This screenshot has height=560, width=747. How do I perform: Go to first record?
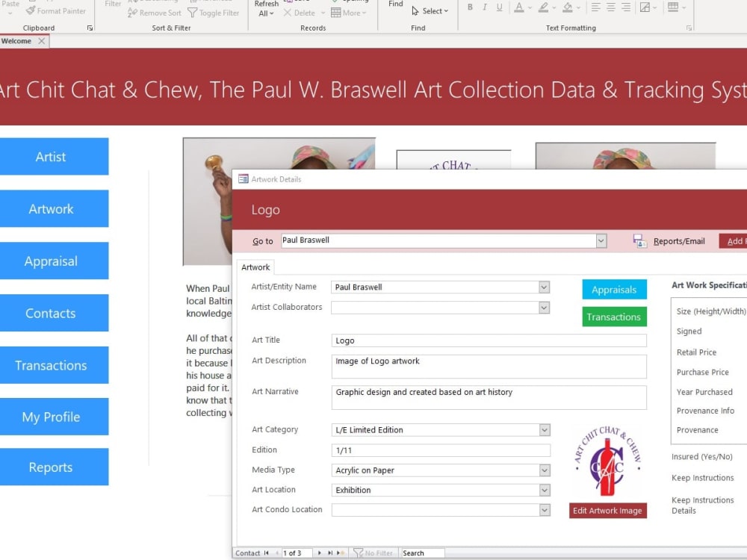click(x=267, y=553)
